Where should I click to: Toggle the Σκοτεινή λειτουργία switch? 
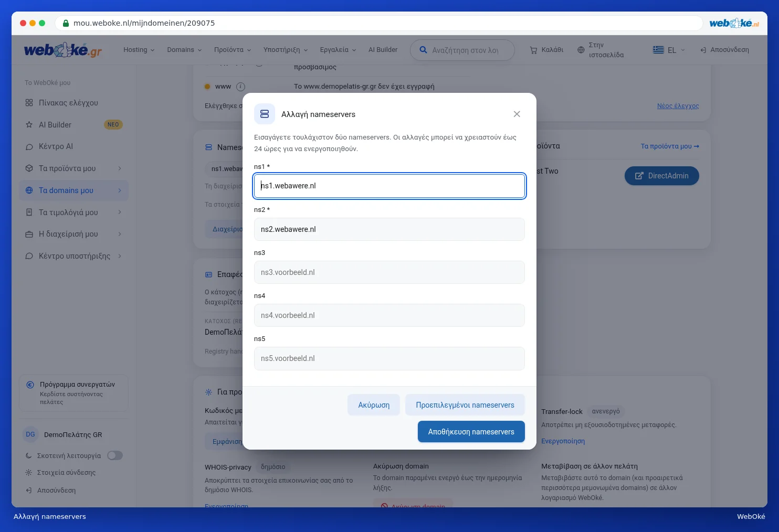click(x=115, y=455)
